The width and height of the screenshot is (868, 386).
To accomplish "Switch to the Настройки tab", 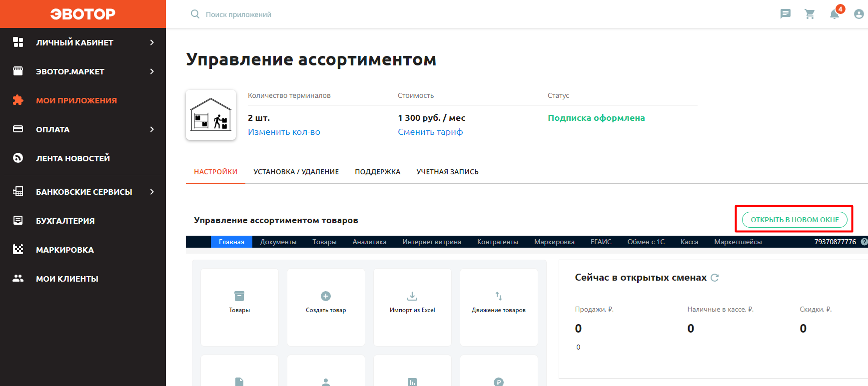I will (x=215, y=172).
